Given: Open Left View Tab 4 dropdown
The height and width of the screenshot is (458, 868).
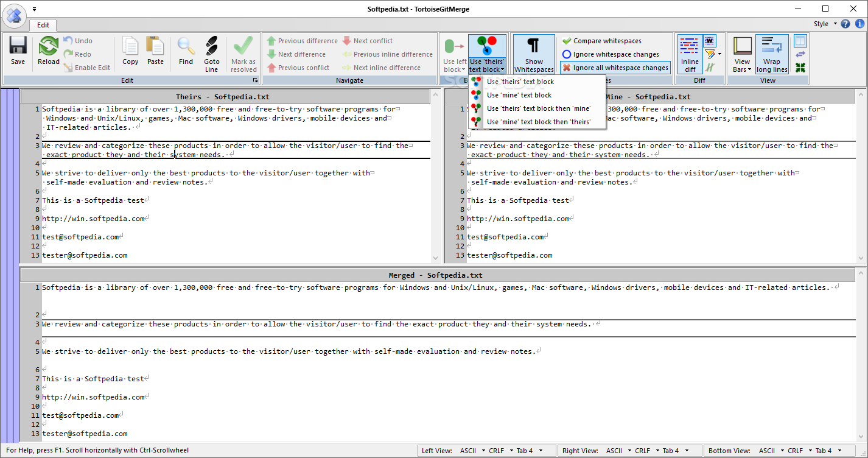Looking at the screenshot, I should (x=529, y=451).
